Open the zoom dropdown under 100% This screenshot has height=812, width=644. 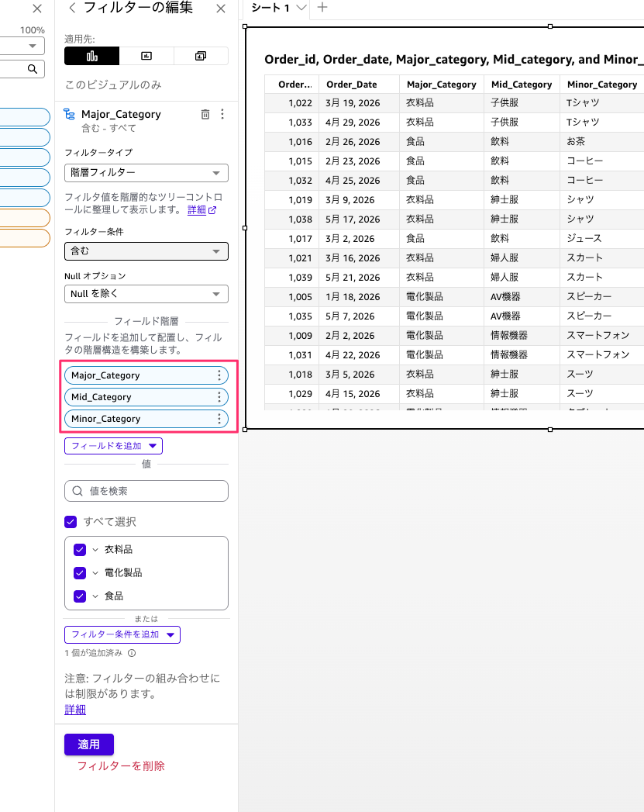(32, 46)
